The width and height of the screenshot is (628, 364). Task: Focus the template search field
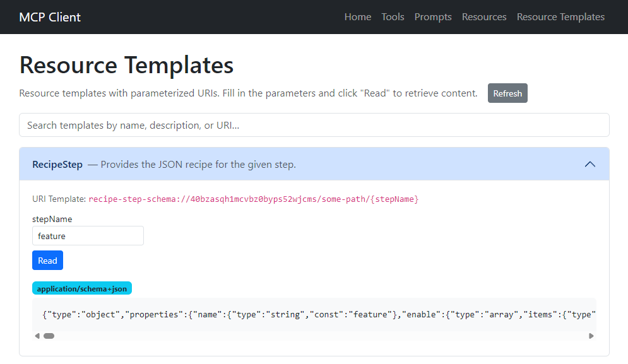314,125
